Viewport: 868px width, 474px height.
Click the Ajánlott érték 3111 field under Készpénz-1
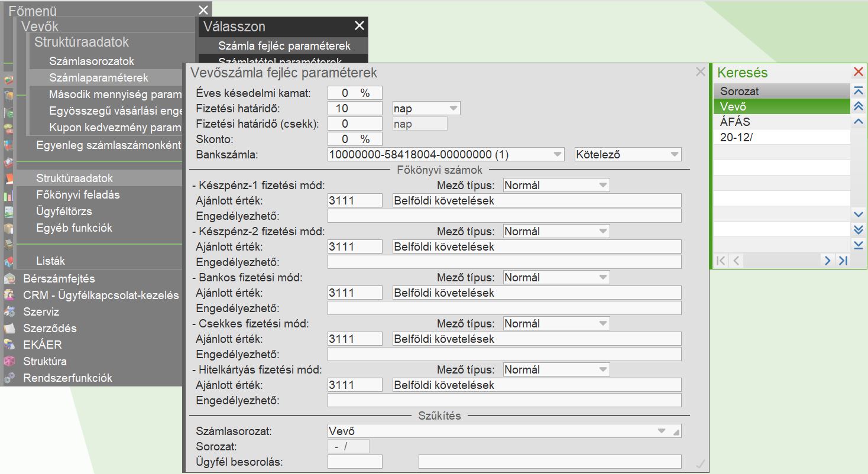point(355,200)
